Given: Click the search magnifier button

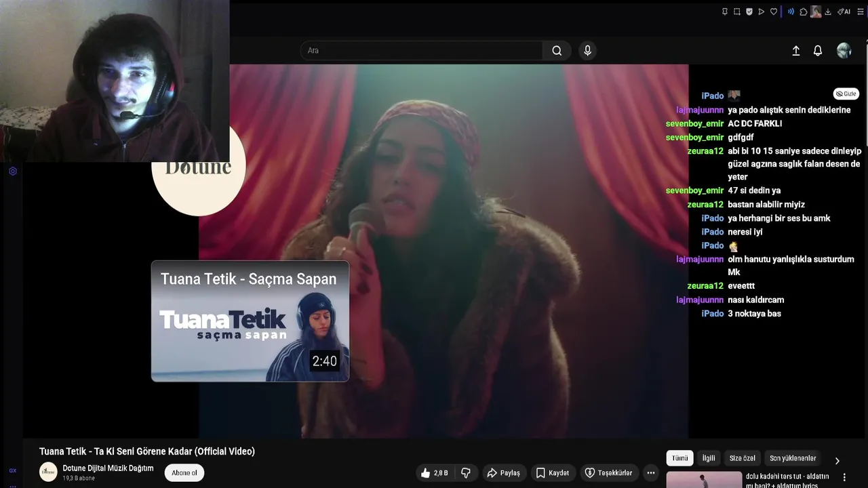Looking at the screenshot, I should pos(557,50).
